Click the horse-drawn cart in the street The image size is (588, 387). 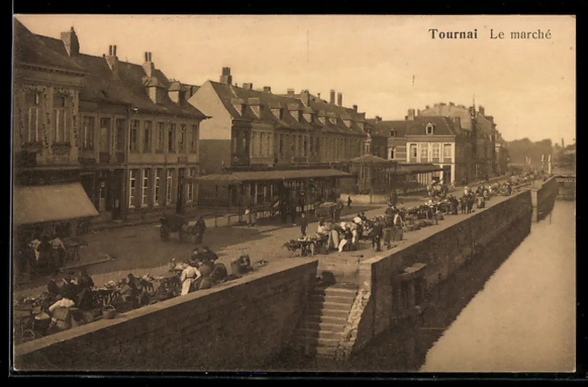tap(181, 228)
